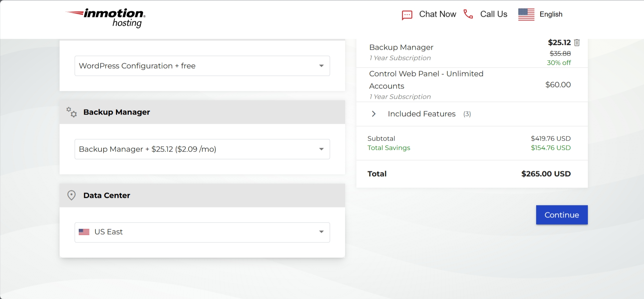This screenshot has height=299, width=644.
Task: Click the Data Center location pin icon
Action: [x=71, y=195]
